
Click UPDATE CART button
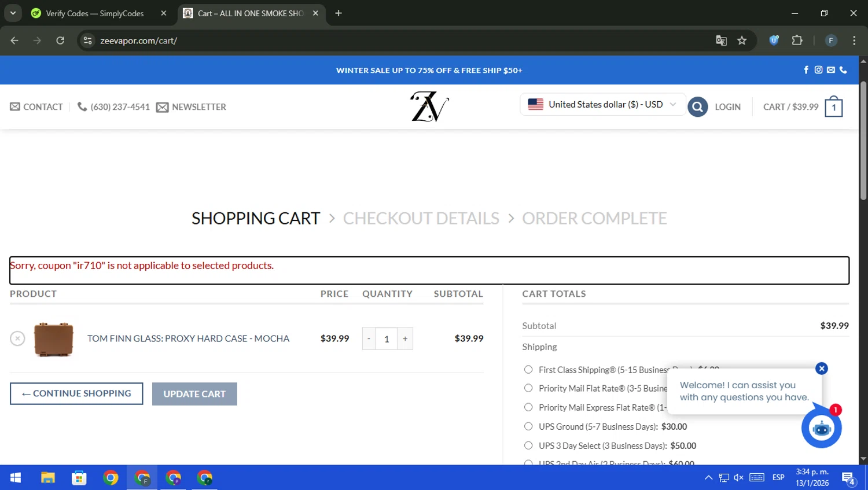[194, 394]
